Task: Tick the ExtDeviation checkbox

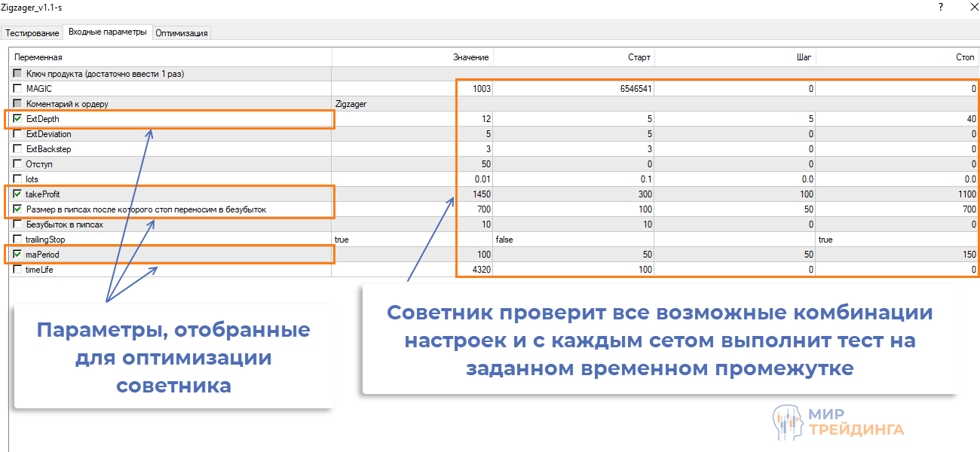Action: coord(18,134)
